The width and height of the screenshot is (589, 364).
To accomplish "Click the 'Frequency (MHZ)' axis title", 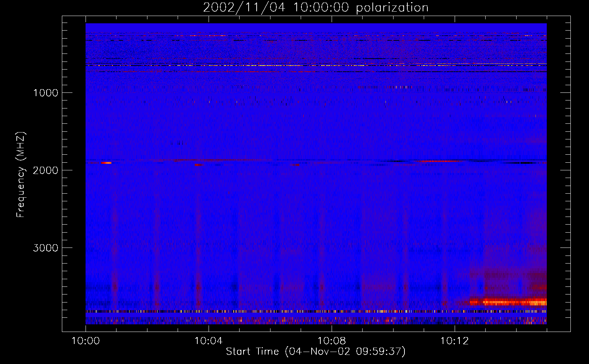I will click(21, 175).
